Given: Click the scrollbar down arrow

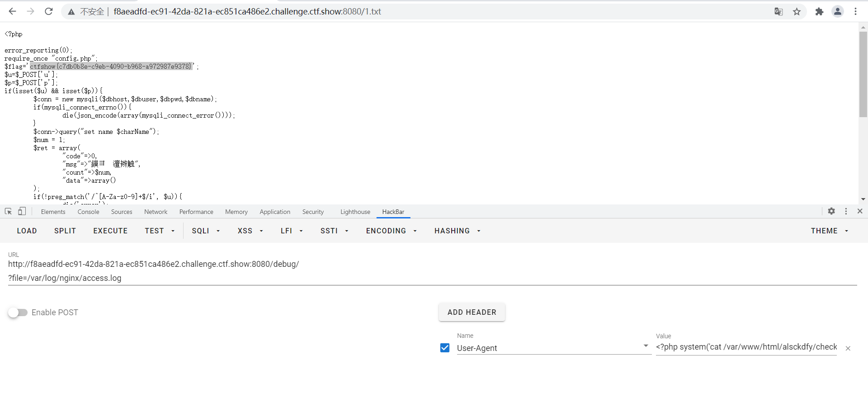Looking at the screenshot, I should [x=863, y=199].
